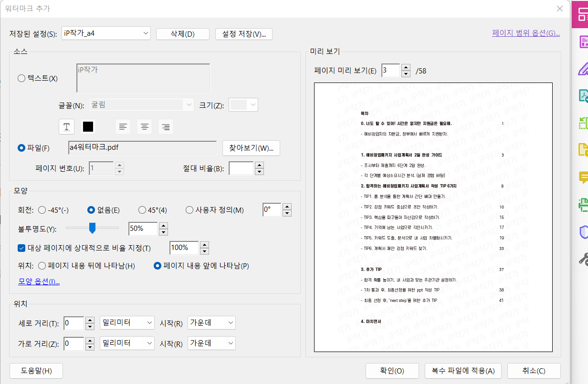
Task: Click the 도움말(H) help button
Action: [x=36, y=371]
